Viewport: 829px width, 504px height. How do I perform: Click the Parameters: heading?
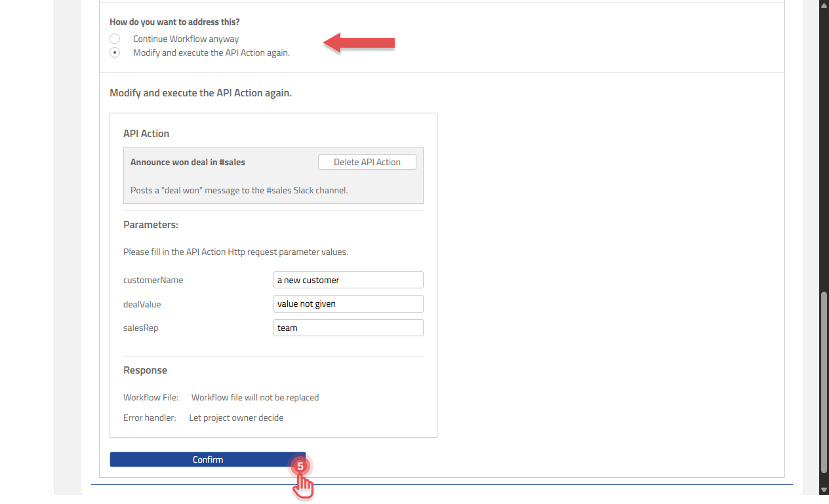pos(151,224)
